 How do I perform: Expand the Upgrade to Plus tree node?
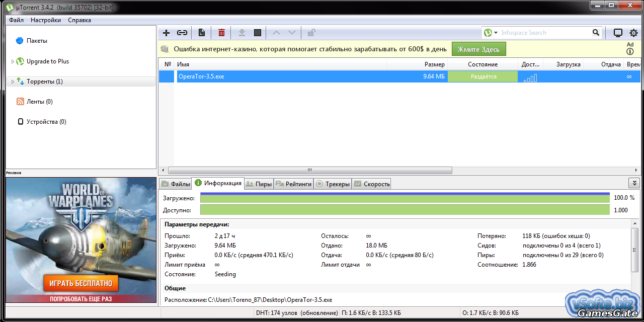pos(13,61)
